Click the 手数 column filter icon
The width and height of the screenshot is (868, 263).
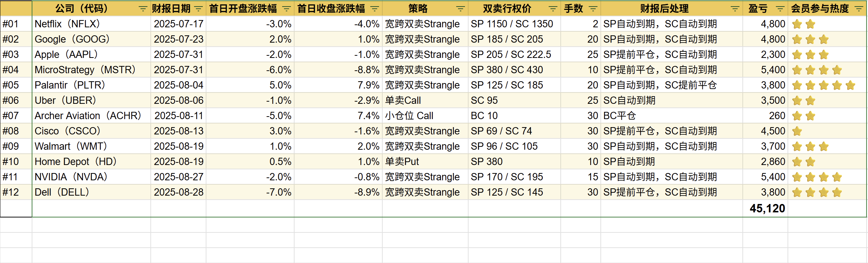[x=593, y=9]
